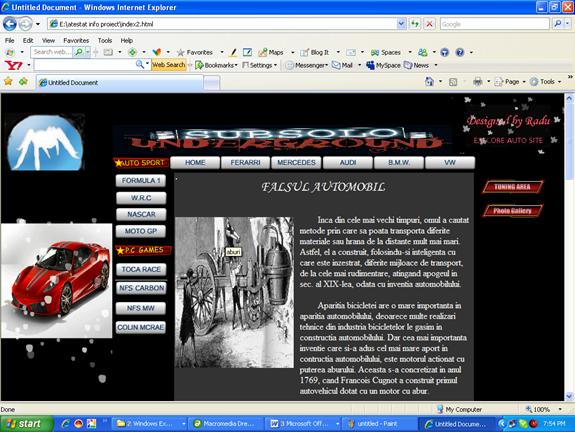Expand the Page menu dropdown
Screen dimensions: 575x432
click(510, 82)
